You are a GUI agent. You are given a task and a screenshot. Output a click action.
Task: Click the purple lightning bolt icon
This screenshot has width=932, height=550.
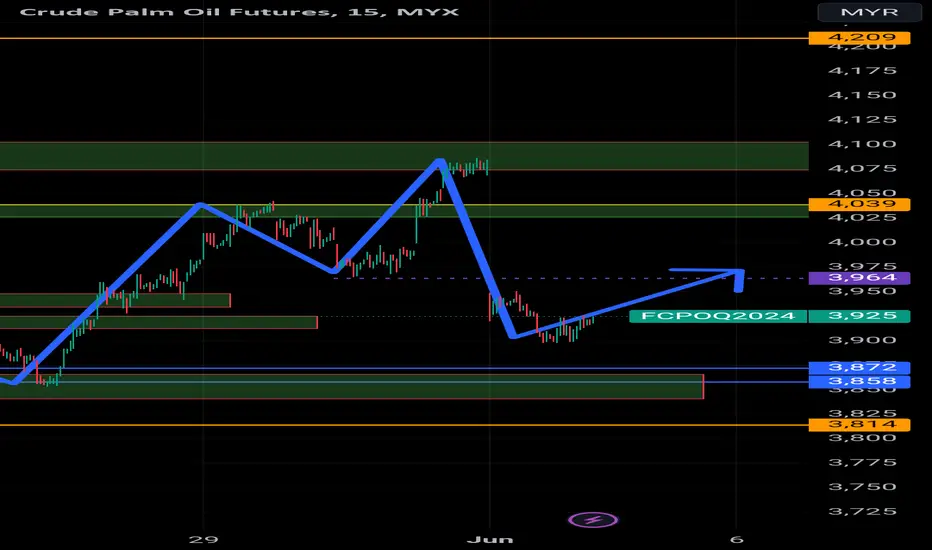593,520
